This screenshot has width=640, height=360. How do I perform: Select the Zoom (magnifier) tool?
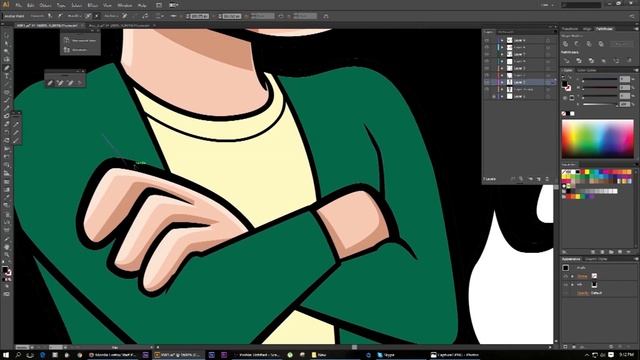pos(6,255)
